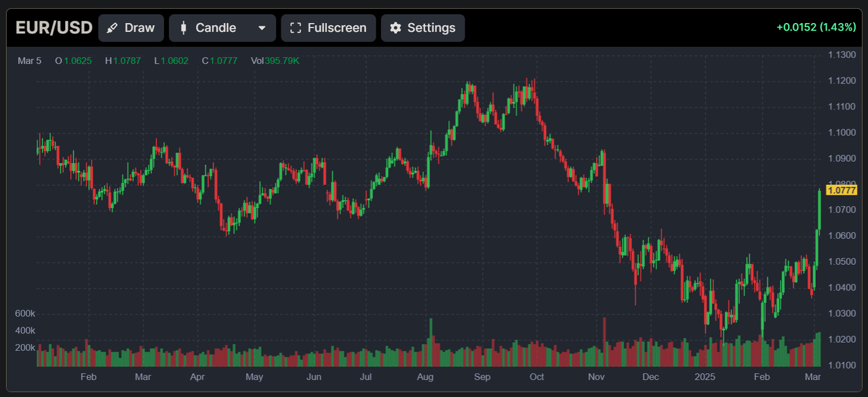The image size is (868, 397).
Task: Click the 1.0600 price axis label
Action: coord(842,236)
